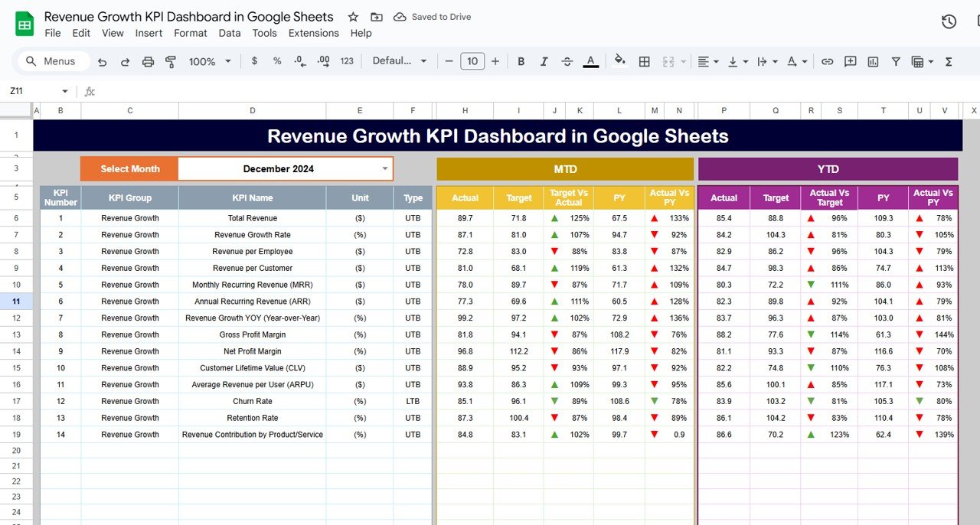Open the Data menu
Viewport: 980px width, 525px height.
[229, 33]
